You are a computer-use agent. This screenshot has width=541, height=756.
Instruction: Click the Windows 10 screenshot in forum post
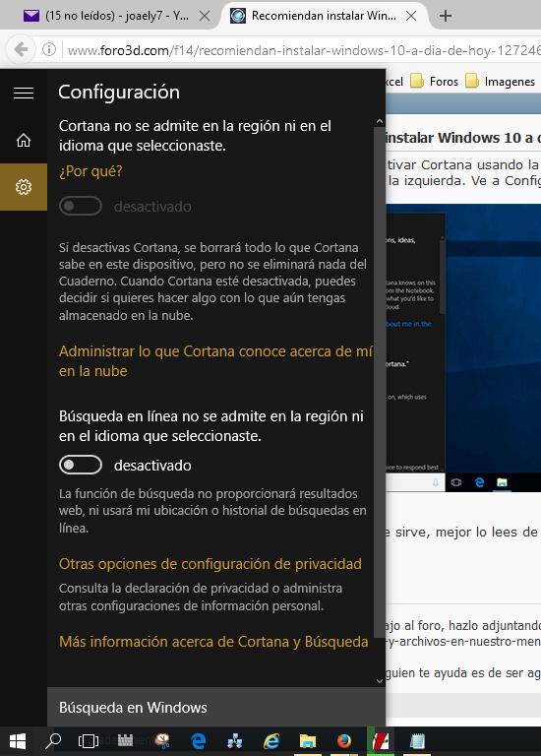coord(463,347)
